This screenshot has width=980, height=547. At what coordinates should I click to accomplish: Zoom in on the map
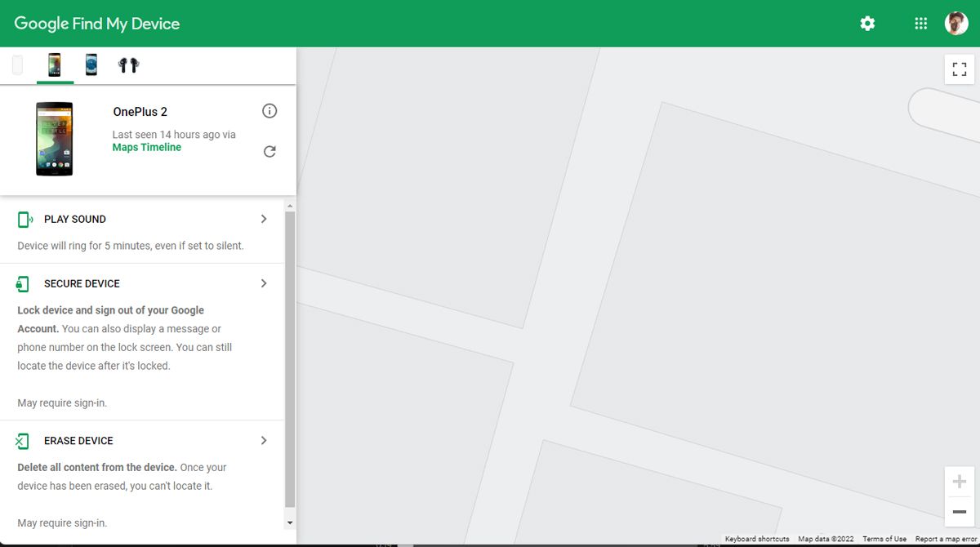point(960,482)
